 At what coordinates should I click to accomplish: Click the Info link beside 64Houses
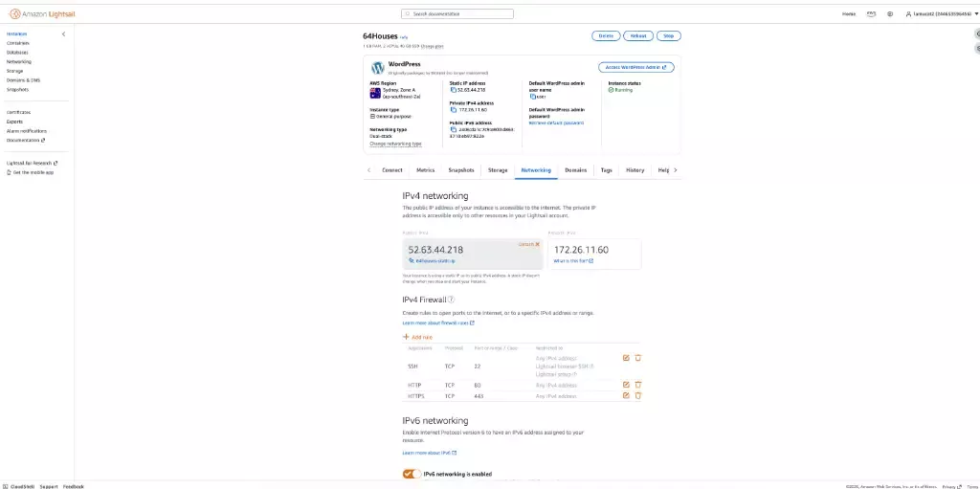click(404, 37)
